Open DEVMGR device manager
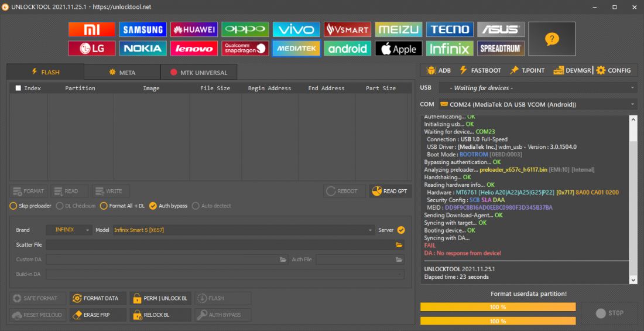The height and width of the screenshot is (331, 644). [x=572, y=70]
